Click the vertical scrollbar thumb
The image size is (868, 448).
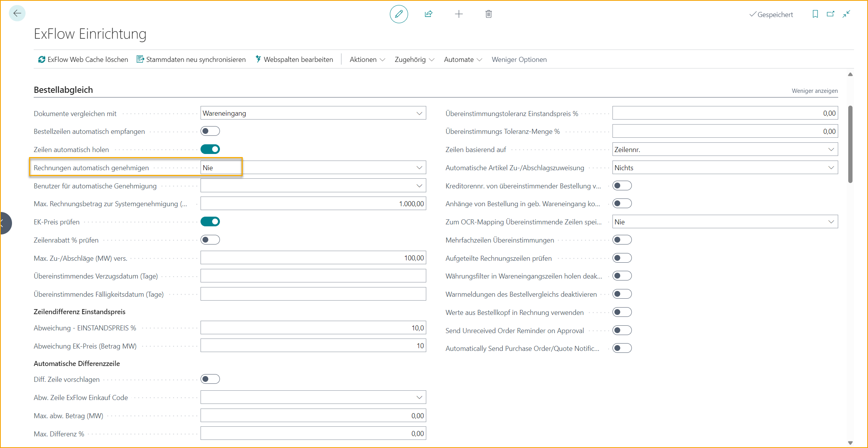coord(850,144)
